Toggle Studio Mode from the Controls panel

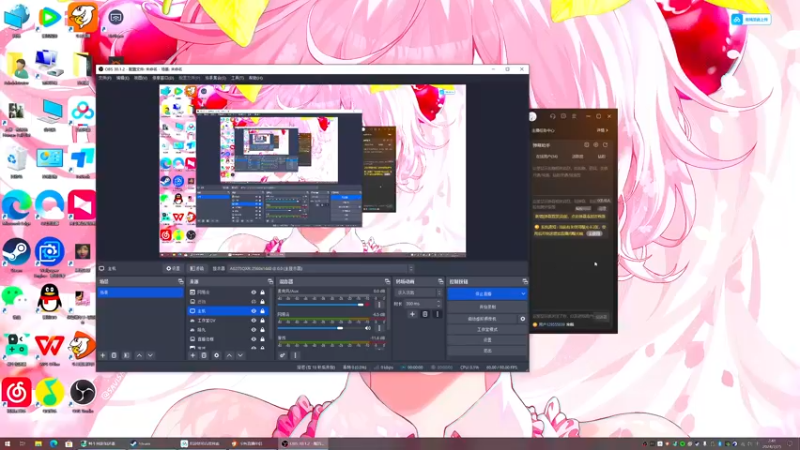click(x=487, y=330)
